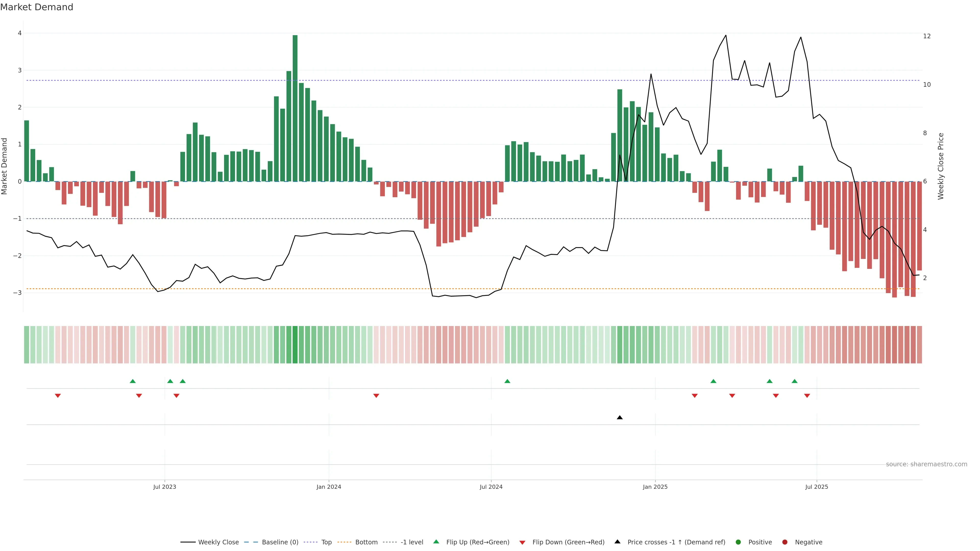
Task: Click the Jan 2025 x-axis label
Action: click(655, 487)
